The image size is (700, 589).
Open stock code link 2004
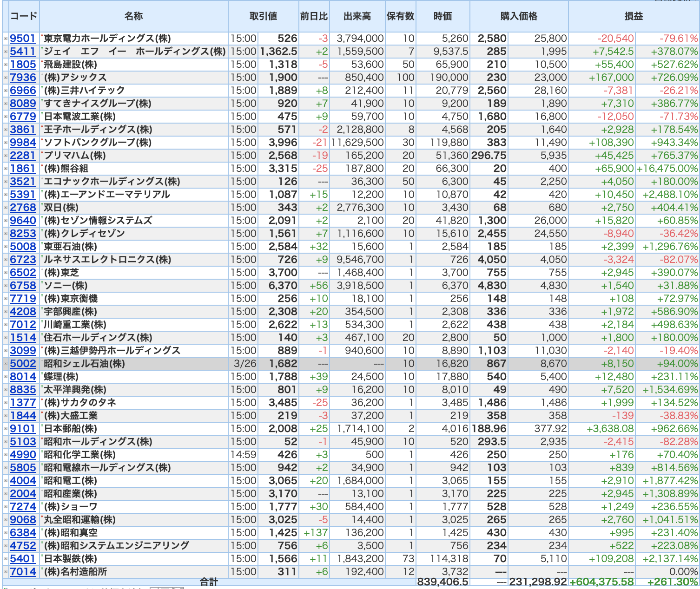click(x=23, y=494)
